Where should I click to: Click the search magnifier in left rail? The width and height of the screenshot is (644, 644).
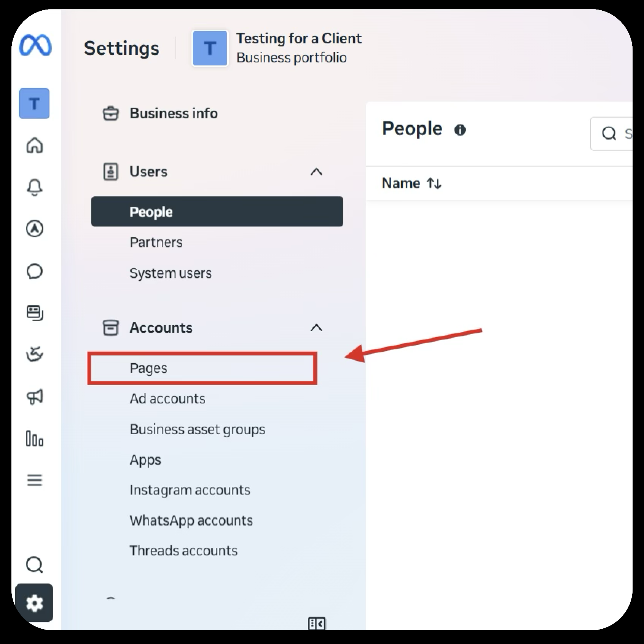coord(35,565)
